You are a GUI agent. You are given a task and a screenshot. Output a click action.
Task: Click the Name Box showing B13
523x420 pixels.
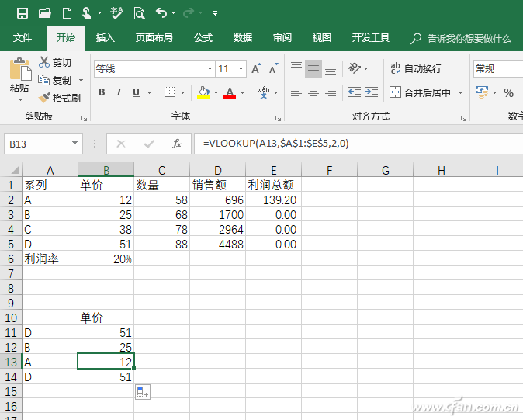43,144
